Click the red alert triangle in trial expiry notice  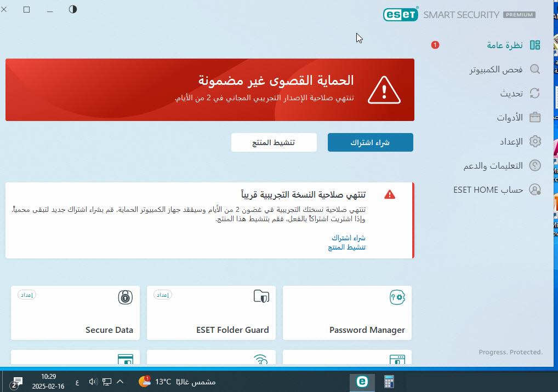click(x=390, y=194)
